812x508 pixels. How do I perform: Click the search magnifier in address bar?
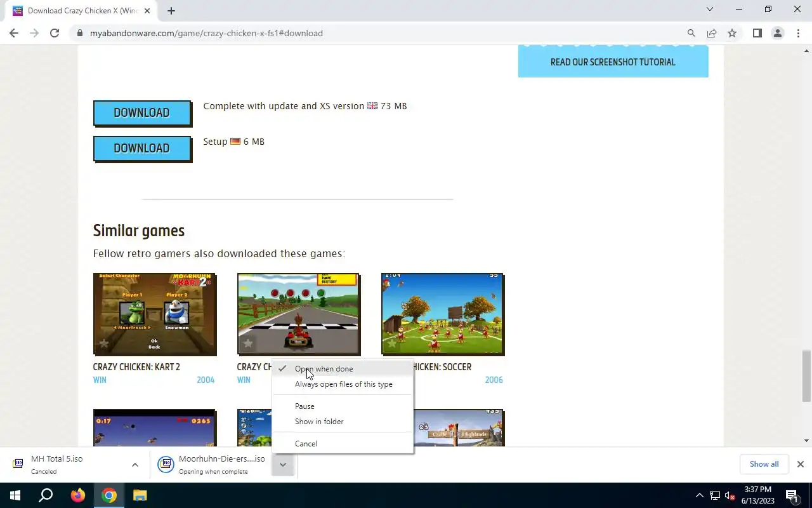(691, 33)
